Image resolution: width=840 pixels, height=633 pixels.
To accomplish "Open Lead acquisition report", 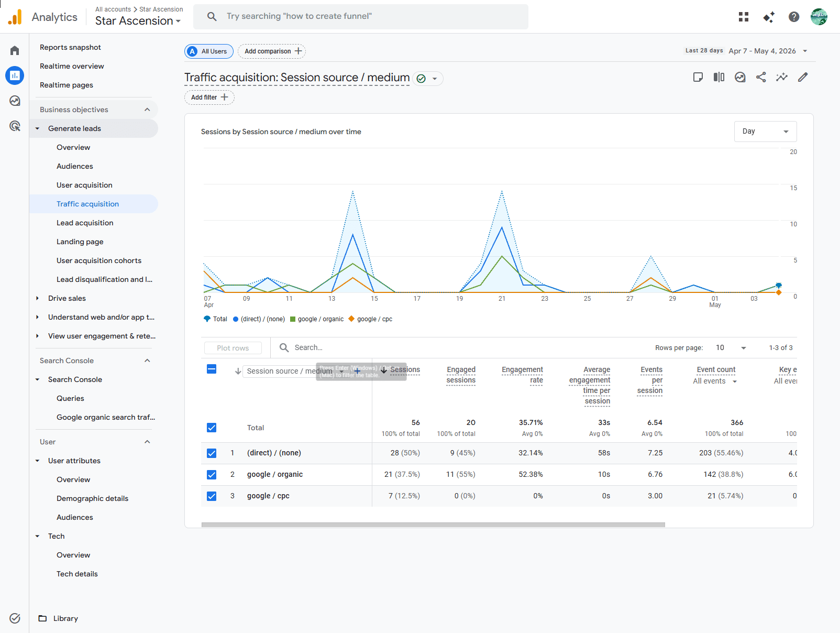I will point(85,223).
